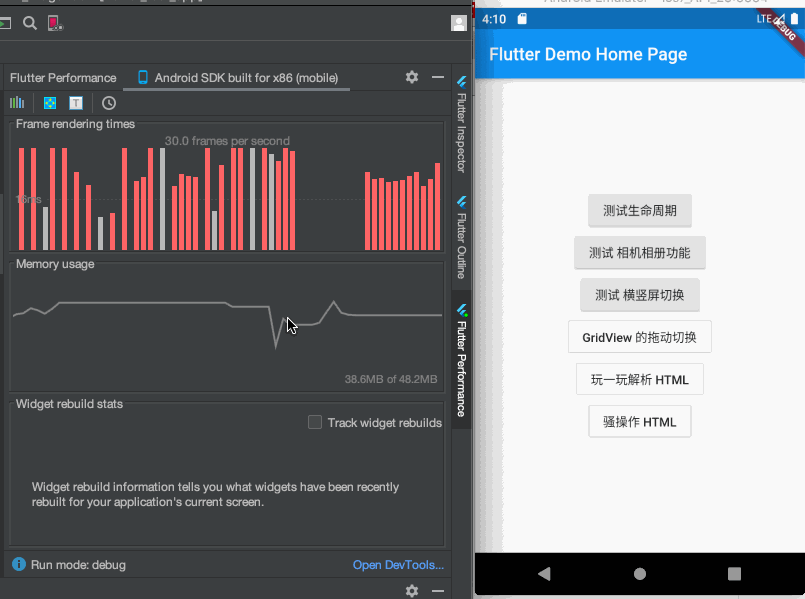805x599 pixels.
Task: Click the Memory usage heading
Action: pyautogui.click(x=55, y=264)
